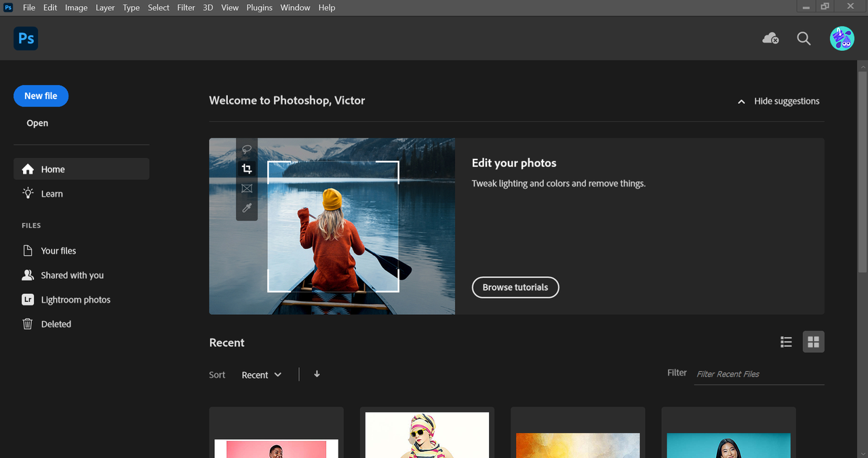Click the Deleted trash can icon

[x=28, y=324]
